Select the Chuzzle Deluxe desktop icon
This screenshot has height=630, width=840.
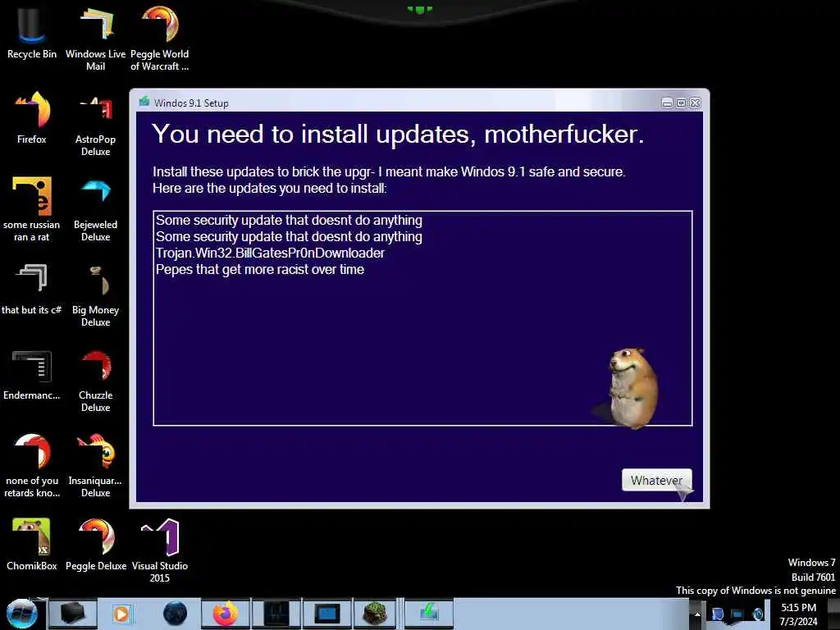point(95,381)
